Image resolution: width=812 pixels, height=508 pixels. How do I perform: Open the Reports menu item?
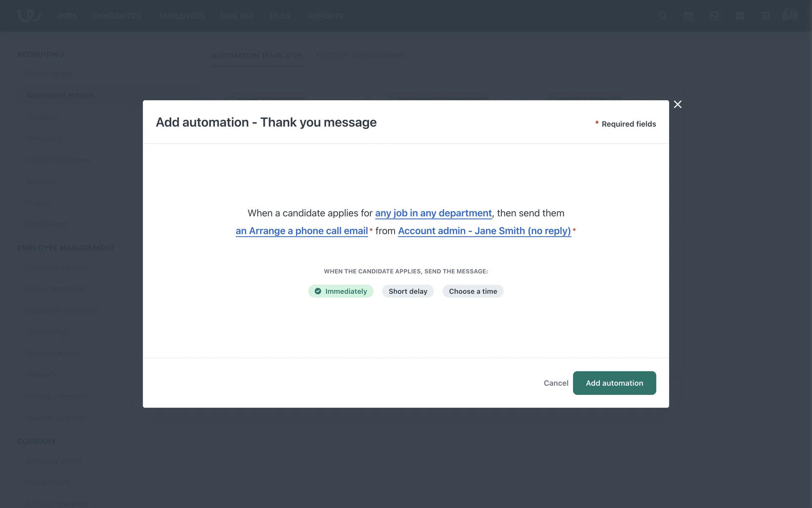(325, 16)
